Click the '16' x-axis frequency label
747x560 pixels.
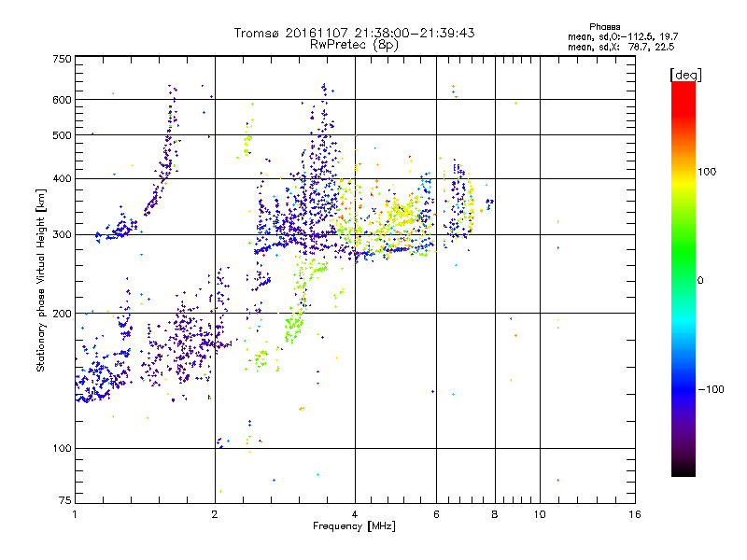[635, 514]
